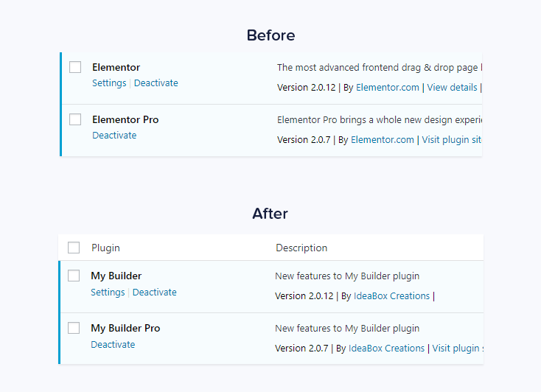Viewport: 541px width, 392px height.
Task: Open IdeaBox Creations link in My Builder row
Action: click(x=391, y=296)
